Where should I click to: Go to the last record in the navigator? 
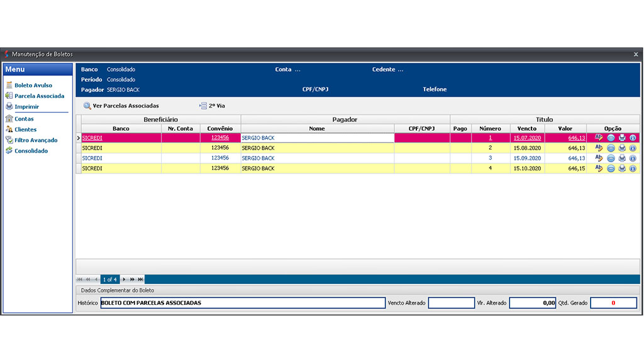point(140,280)
